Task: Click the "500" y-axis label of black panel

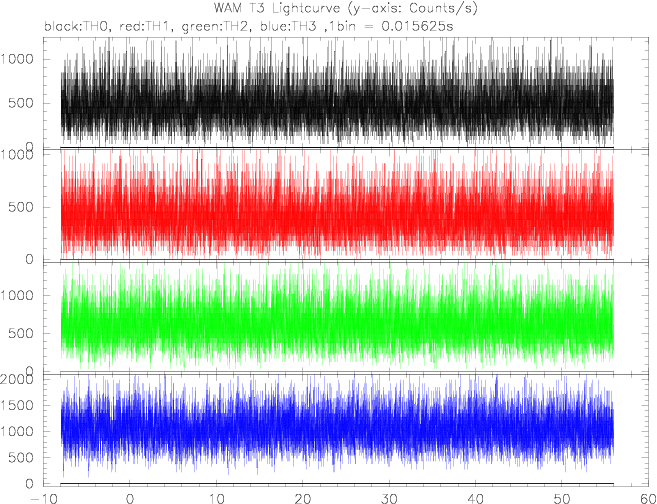Action: 21,103
